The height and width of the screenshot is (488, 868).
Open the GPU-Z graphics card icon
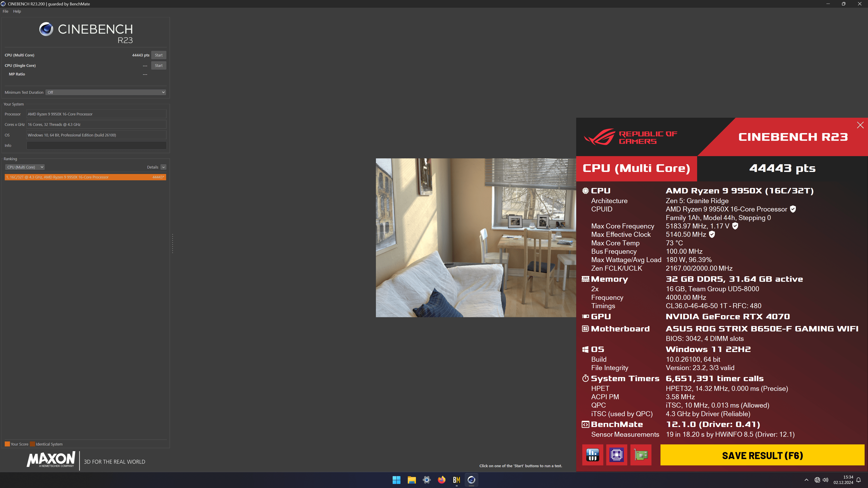coord(641,455)
